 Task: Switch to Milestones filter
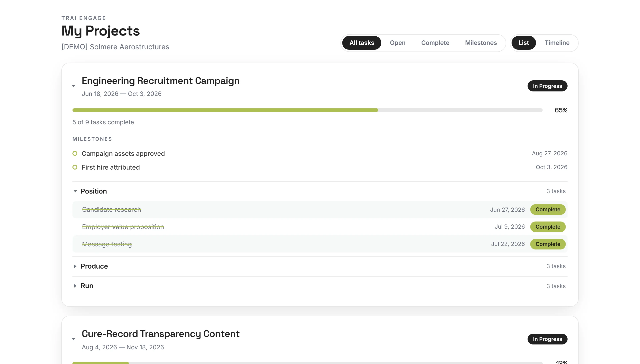pos(481,43)
